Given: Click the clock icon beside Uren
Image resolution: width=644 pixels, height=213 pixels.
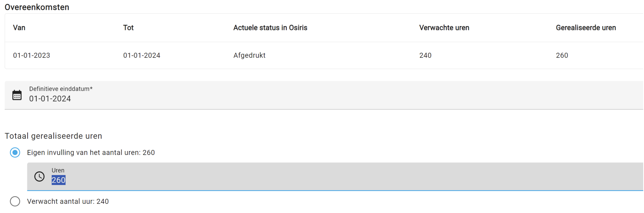Looking at the screenshot, I should point(39,177).
